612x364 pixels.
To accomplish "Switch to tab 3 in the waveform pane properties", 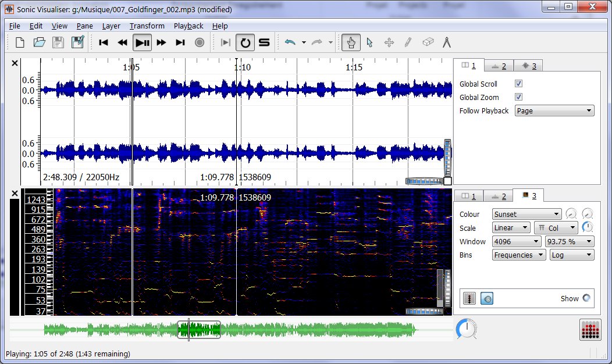I will click(528, 66).
